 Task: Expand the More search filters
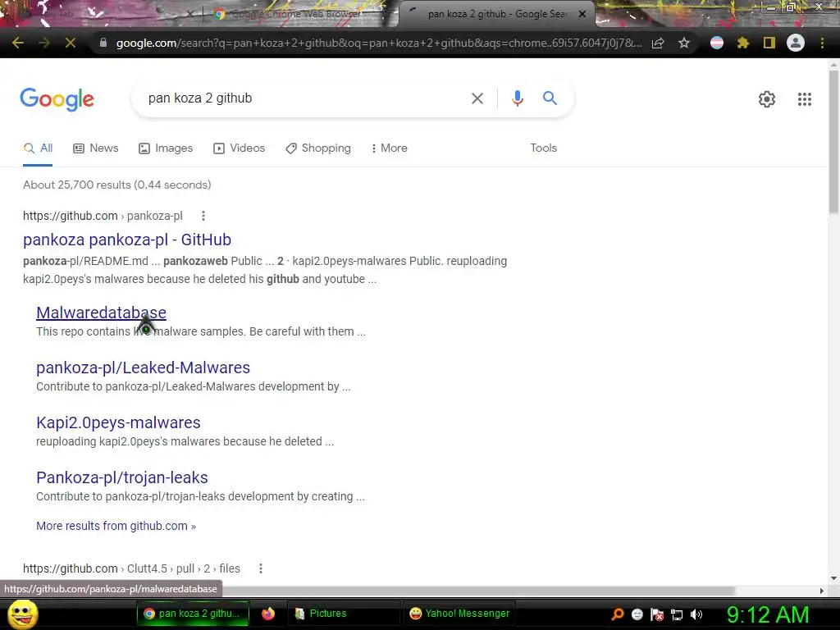(390, 148)
